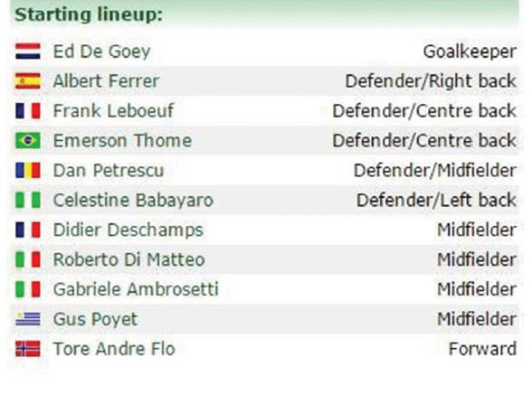Click the Spain flag beside Albert Ferrer
Image resolution: width=532 pixels, height=394 pixels.
point(28,81)
